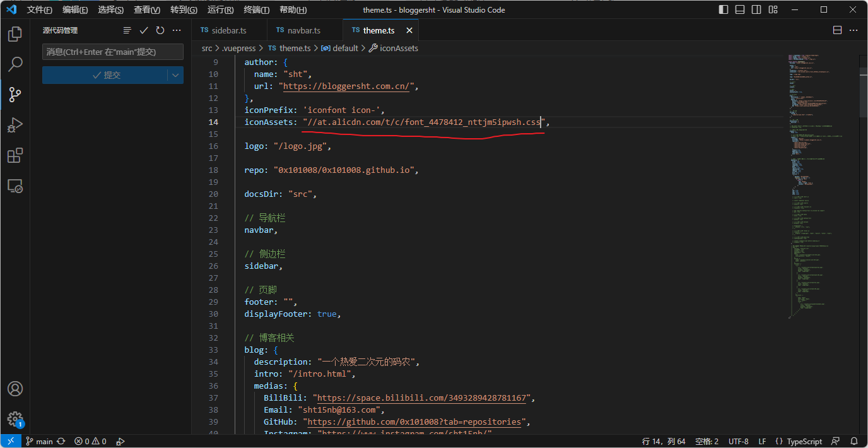
Task: Open the Extensions view icon
Action: pyautogui.click(x=15, y=155)
